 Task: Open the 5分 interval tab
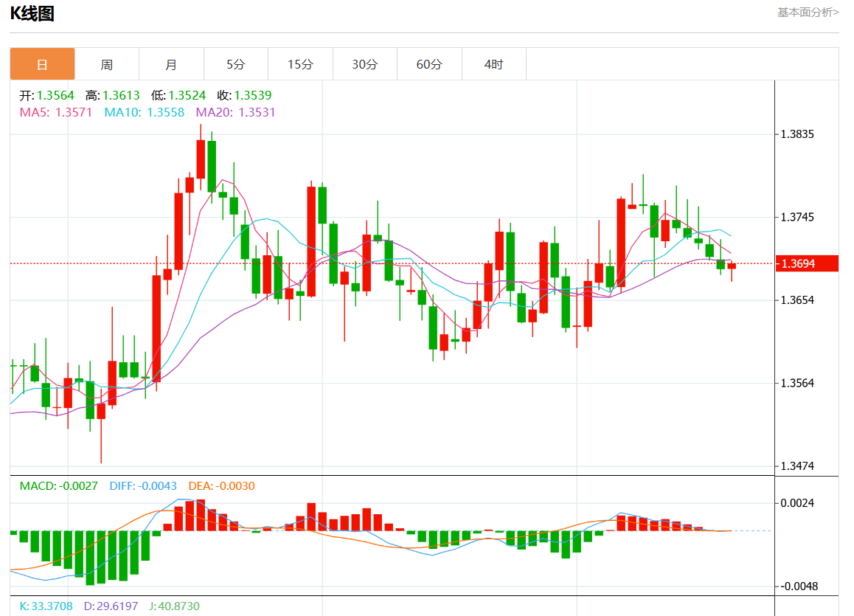pos(236,64)
